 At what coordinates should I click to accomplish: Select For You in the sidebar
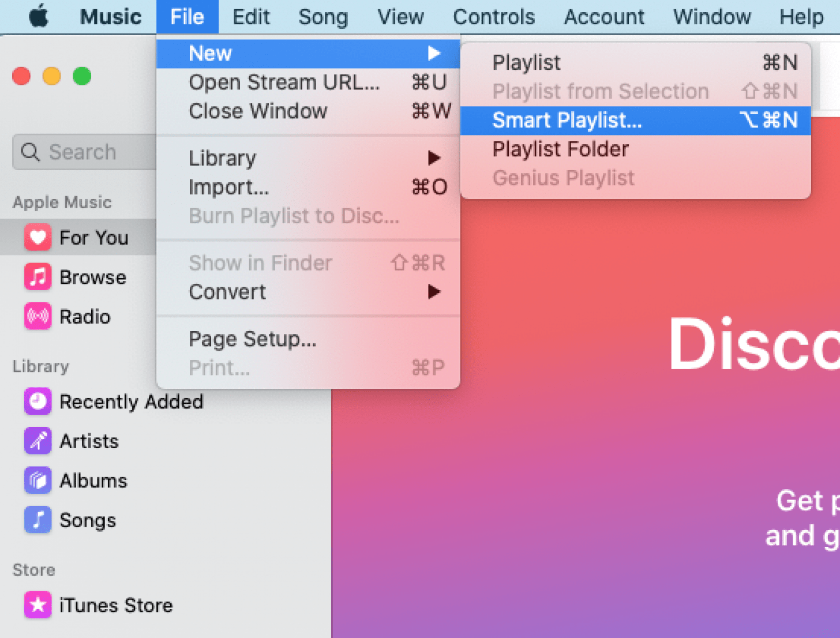coord(93,237)
